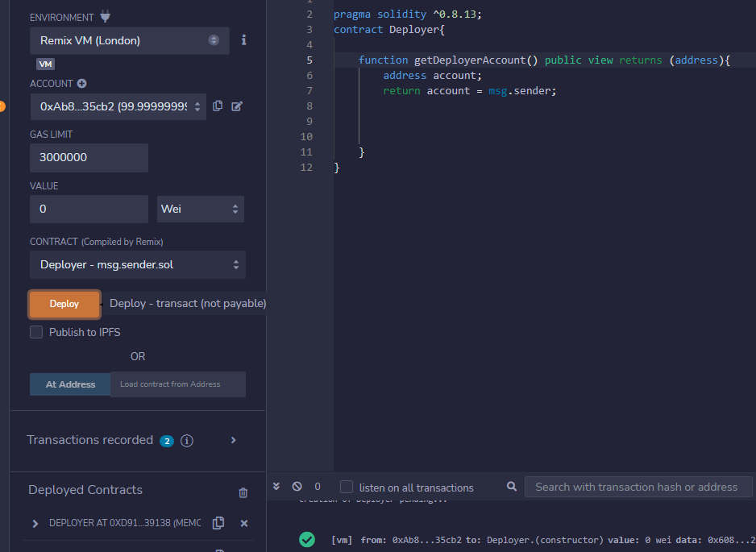Enable Publish to IPFS checkbox
Image resolution: width=756 pixels, height=552 pixels.
point(36,332)
